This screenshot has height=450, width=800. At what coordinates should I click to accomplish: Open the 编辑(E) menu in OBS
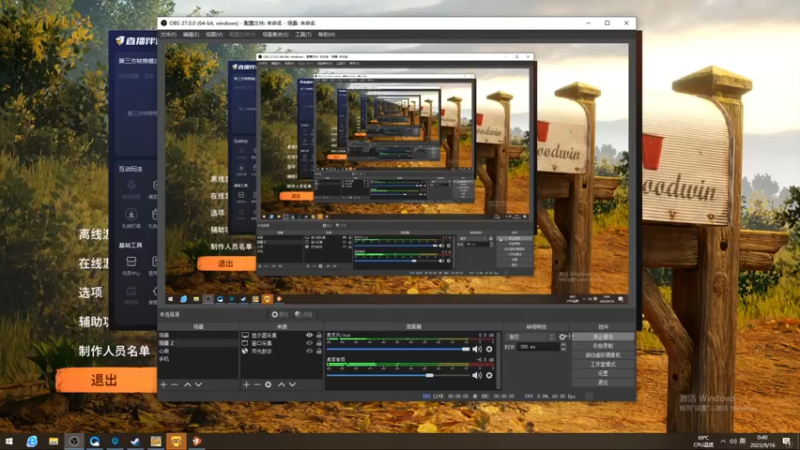191,35
